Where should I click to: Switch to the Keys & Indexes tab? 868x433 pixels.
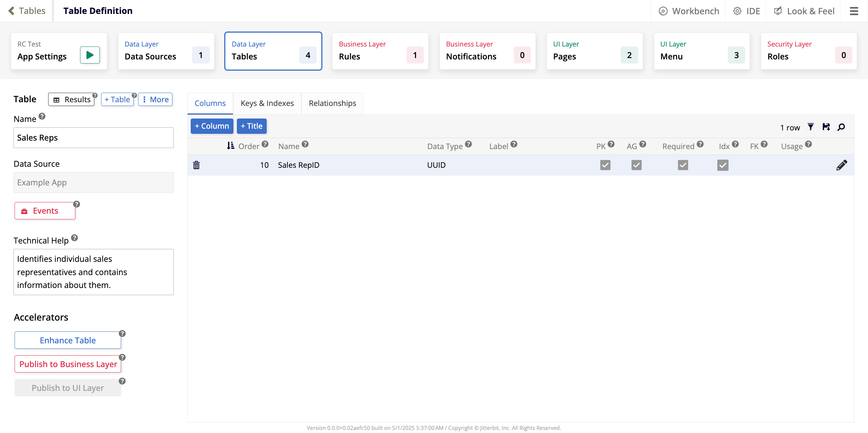coord(267,103)
